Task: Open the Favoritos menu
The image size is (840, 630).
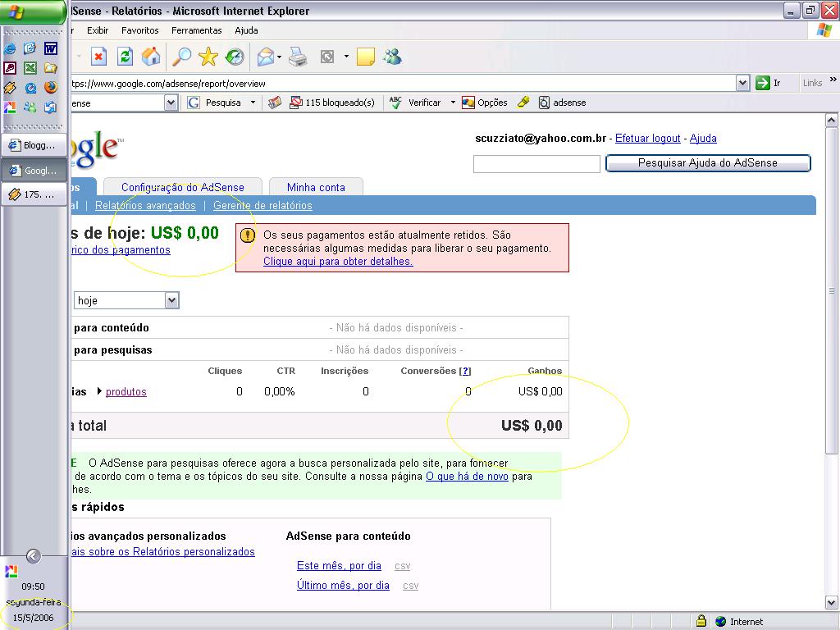Action: point(139,30)
